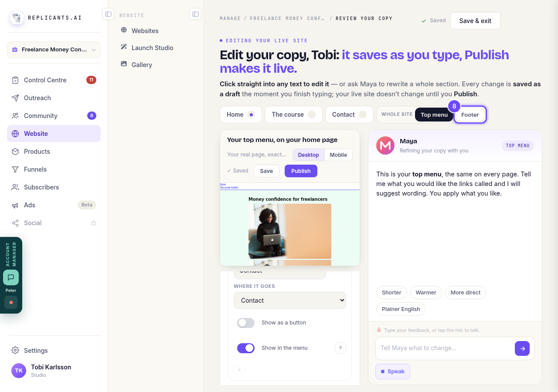Click the Settings label in sidebar
558x392 pixels.
click(36, 351)
